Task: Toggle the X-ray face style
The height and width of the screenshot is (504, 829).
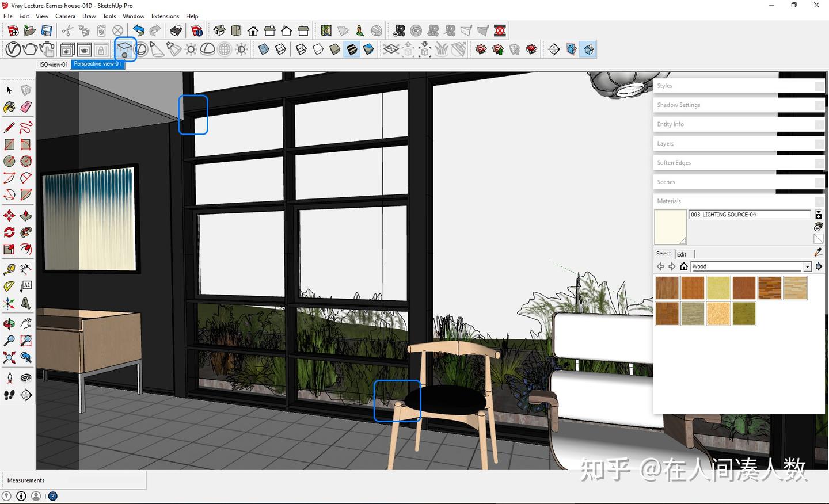Action: (x=264, y=49)
